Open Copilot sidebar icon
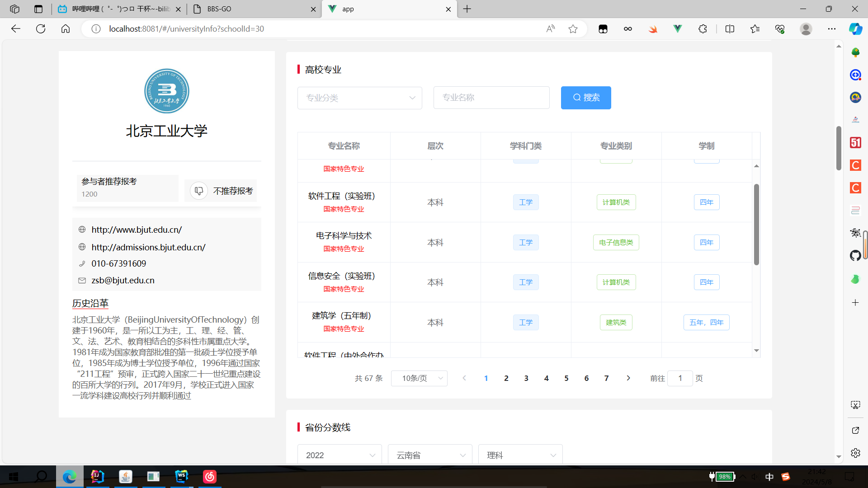 click(855, 29)
